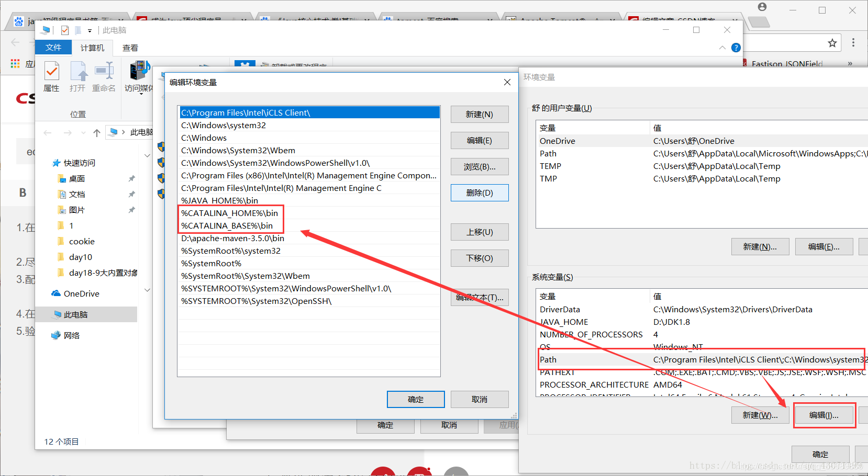Open the day10 folder in sidebar
This screenshot has height=476, width=868.
81,257
